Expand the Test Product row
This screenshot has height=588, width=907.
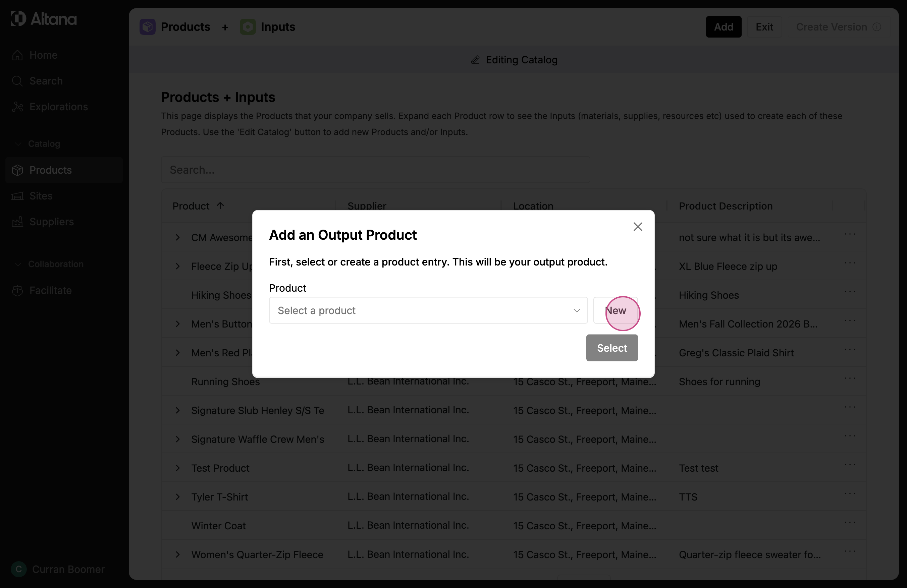click(x=177, y=468)
